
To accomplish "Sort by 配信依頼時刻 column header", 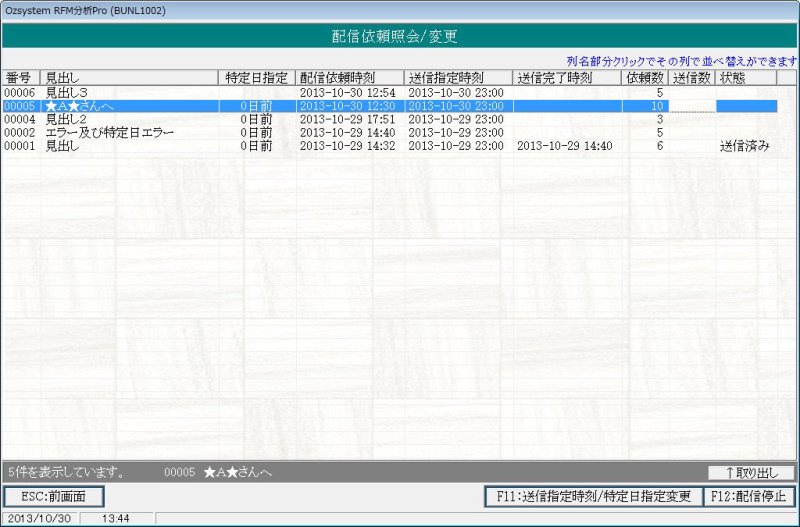I will pos(350,78).
